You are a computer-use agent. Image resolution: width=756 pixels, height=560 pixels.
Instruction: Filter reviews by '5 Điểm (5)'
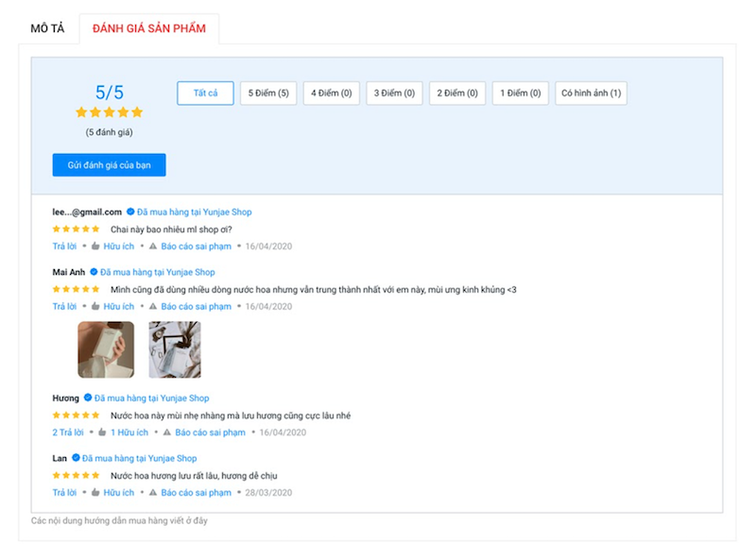[268, 93]
